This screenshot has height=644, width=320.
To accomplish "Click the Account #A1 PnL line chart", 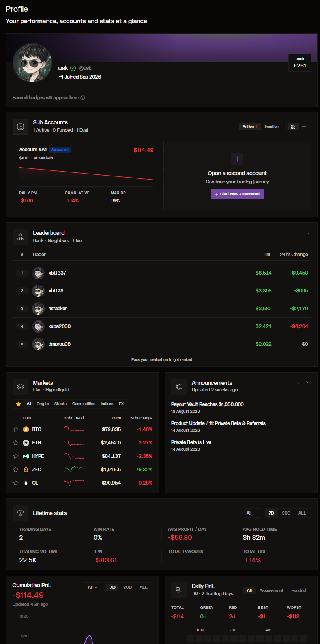I will [86, 174].
